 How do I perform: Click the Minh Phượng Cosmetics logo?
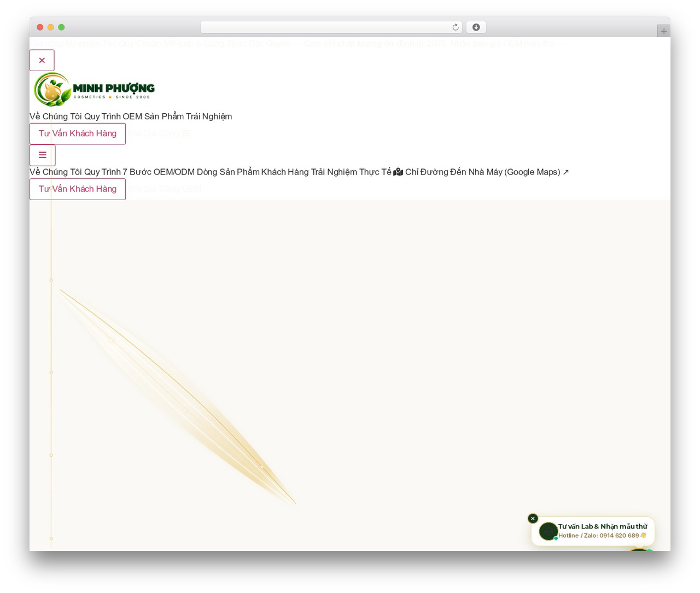[95, 89]
